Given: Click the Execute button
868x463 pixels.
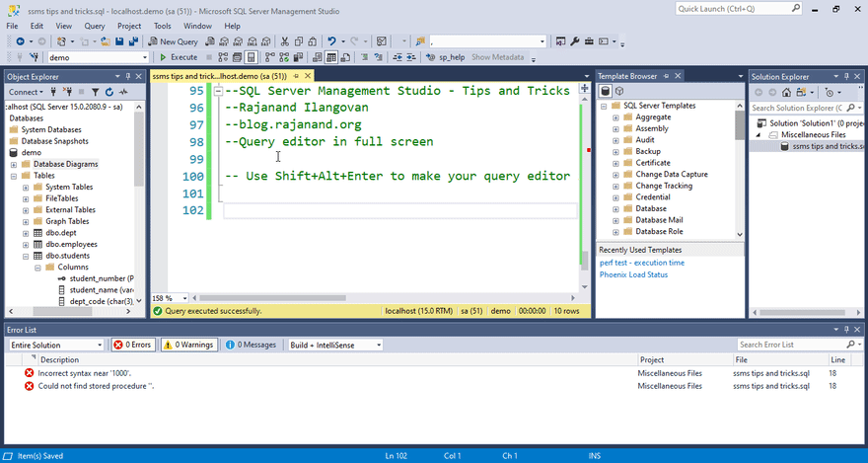Looking at the screenshot, I should click(x=179, y=57).
